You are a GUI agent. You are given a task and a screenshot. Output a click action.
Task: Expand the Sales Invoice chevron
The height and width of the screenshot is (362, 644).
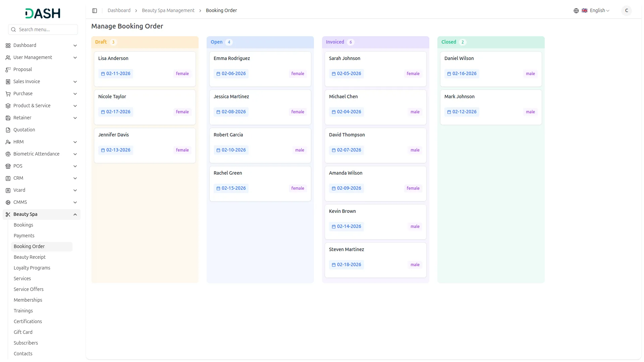(x=75, y=82)
